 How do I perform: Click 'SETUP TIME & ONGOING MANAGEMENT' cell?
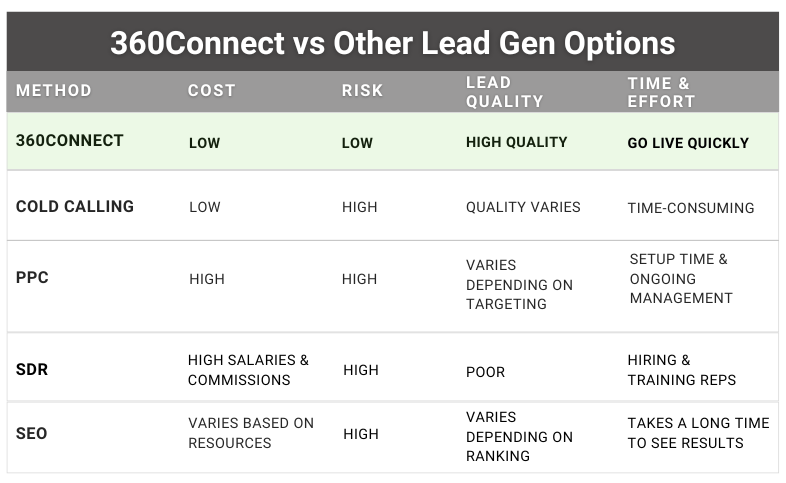click(681, 278)
